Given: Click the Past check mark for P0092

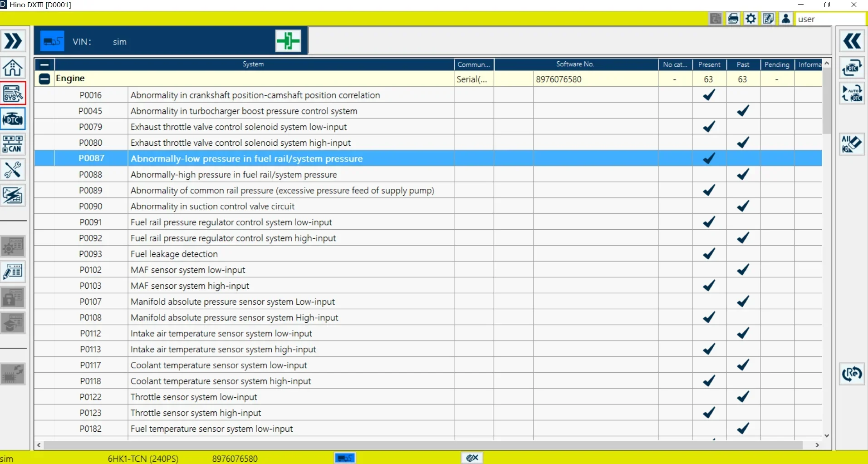Looking at the screenshot, I should click(743, 238).
